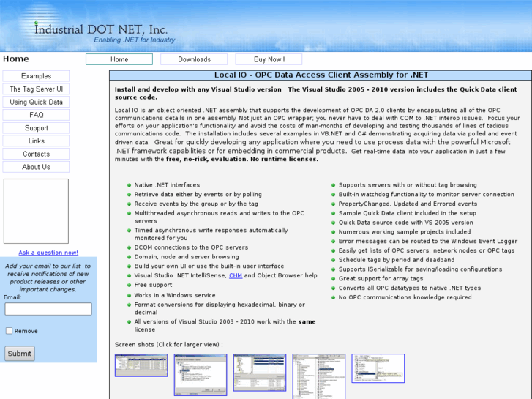
Task: Open the Contacts page
Action: tap(36, 154)
